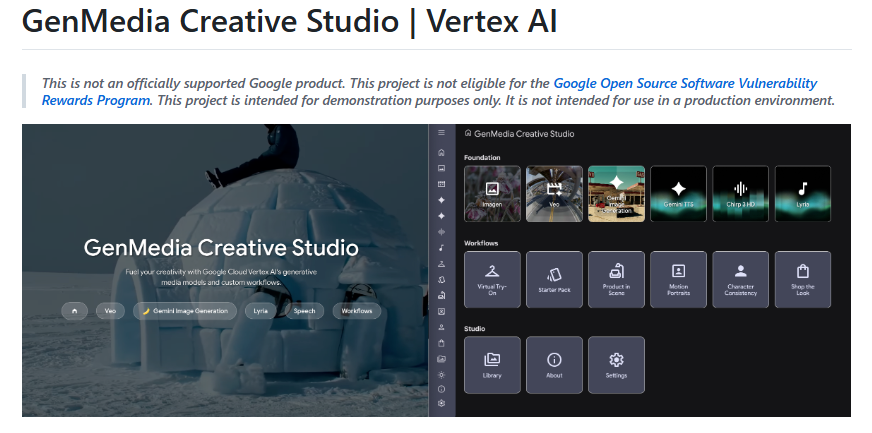The image size is (872, 433).
Task: Click the 'Fuel your creativity' banner subtitle
Action: pos(221,277)
